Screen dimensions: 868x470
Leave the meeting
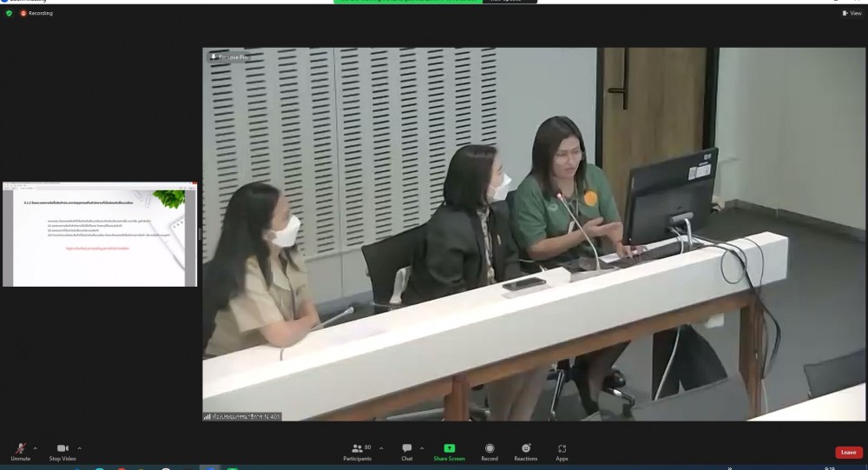point(849,453)
